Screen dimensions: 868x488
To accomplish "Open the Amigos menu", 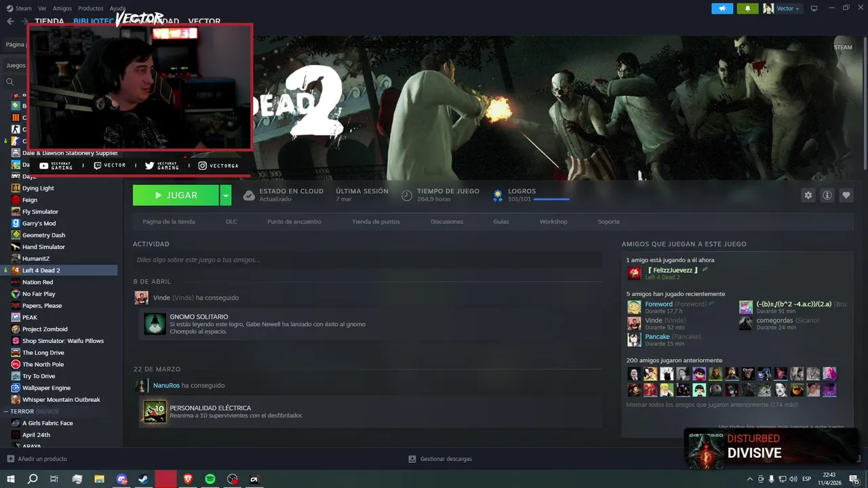I will (x=62, y=8).
